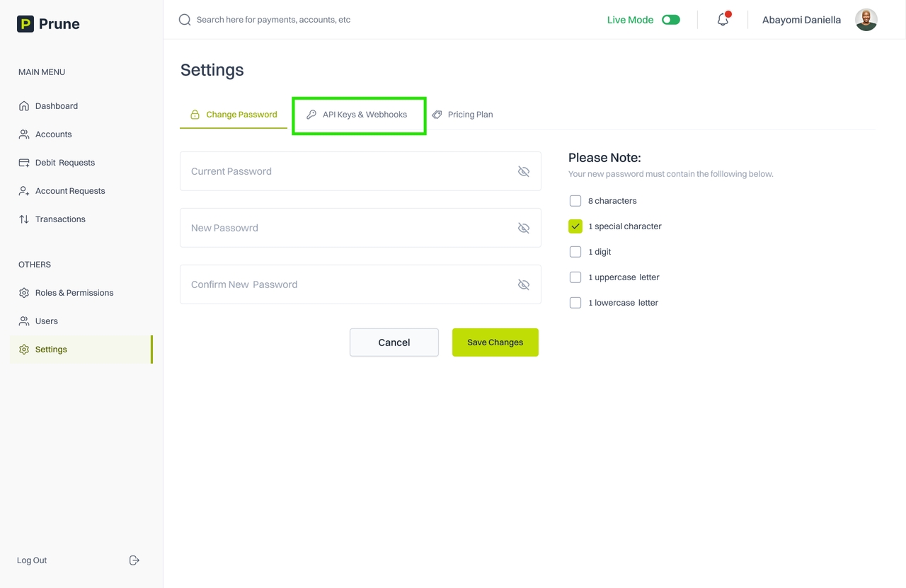Go to Debit Requests in sidebar

(64, 163)
